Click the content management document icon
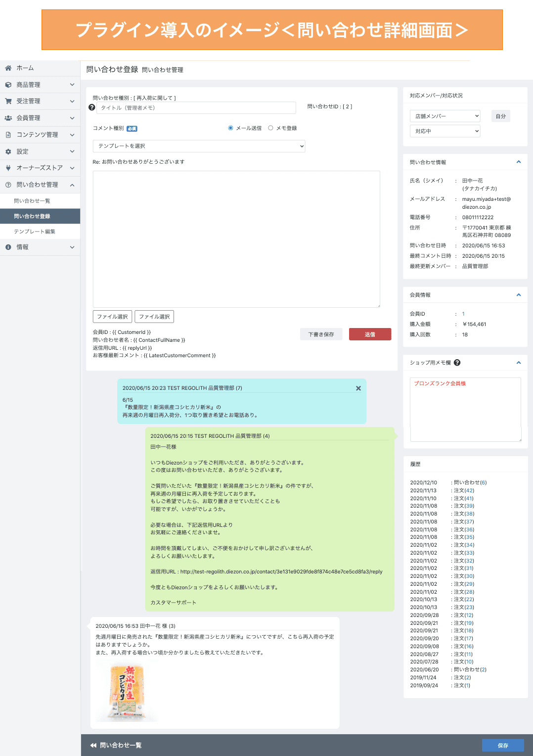Image resolution: width=533 pixels, height=756 pixels. coord(8,135)
